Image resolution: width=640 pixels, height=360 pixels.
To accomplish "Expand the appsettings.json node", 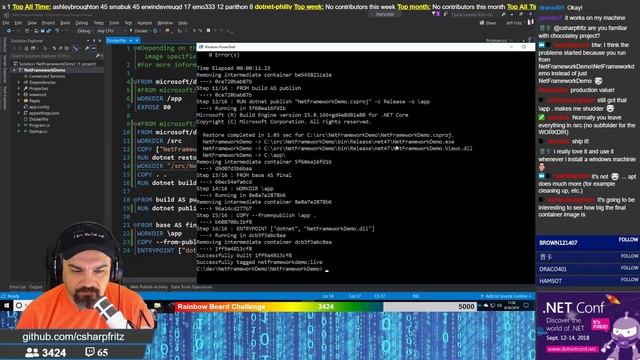I will tap(19, 113).
